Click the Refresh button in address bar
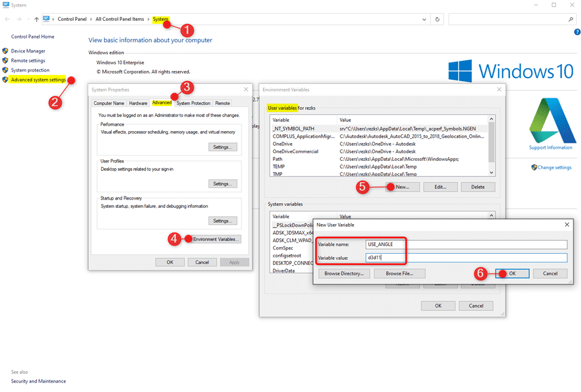The height and width of the screenshot is (392, 581). click(437, 19)
